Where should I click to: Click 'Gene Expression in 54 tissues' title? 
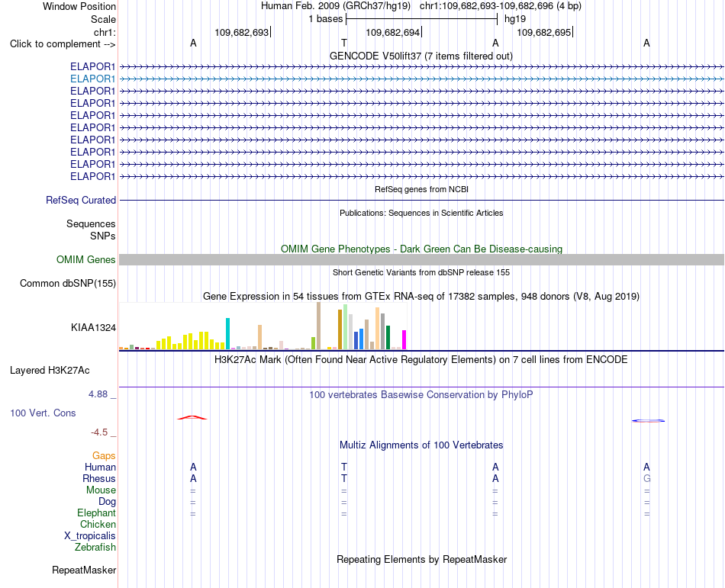(x=421, y=297)
